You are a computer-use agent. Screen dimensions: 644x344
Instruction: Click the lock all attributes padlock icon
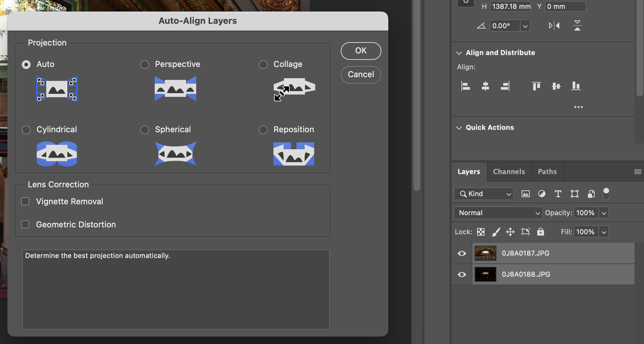[540, 232]
